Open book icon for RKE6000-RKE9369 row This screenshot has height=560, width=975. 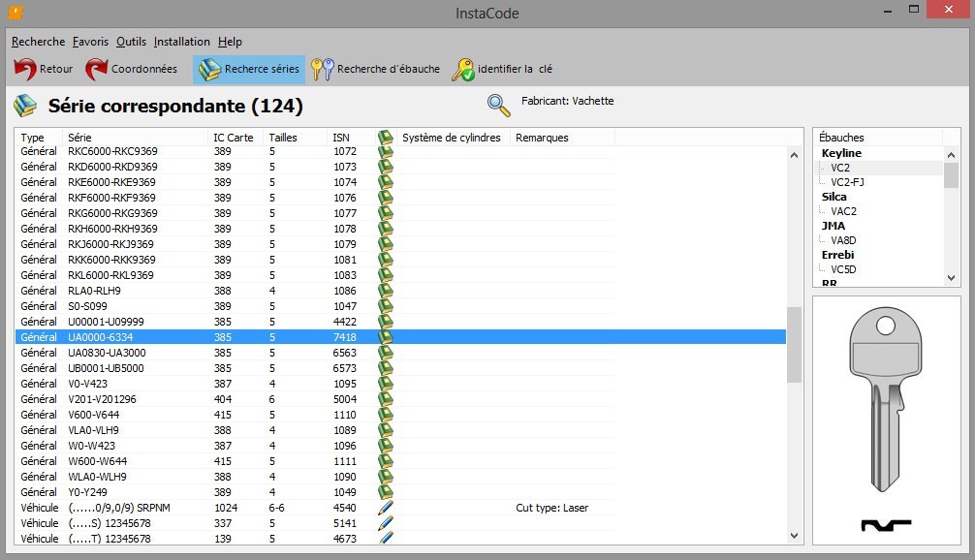(386, 182)
